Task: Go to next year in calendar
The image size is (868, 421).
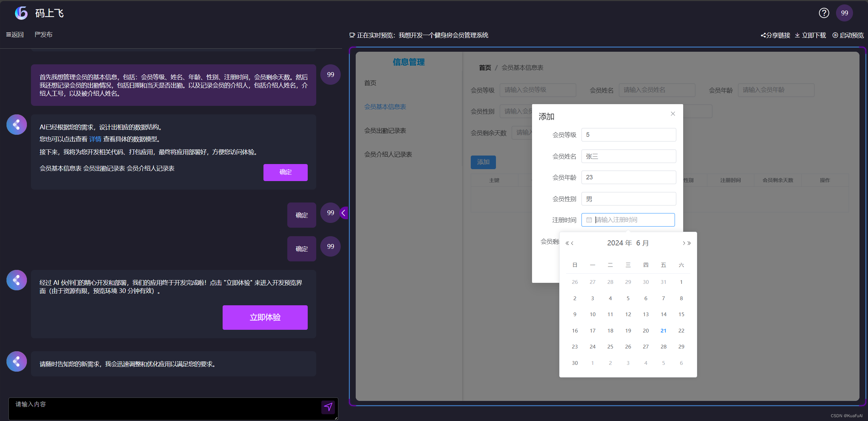Action: coord(689,243)
